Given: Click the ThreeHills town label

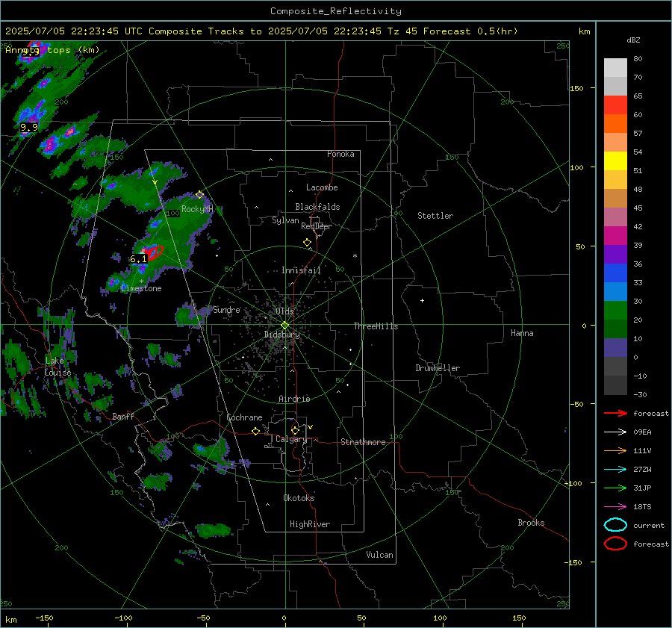Looking at the screenshot, I should click(x=376, y=326).
